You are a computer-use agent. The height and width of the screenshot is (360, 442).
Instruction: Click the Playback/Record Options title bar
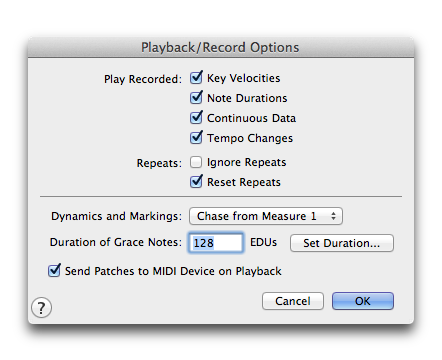coord(221,47)
